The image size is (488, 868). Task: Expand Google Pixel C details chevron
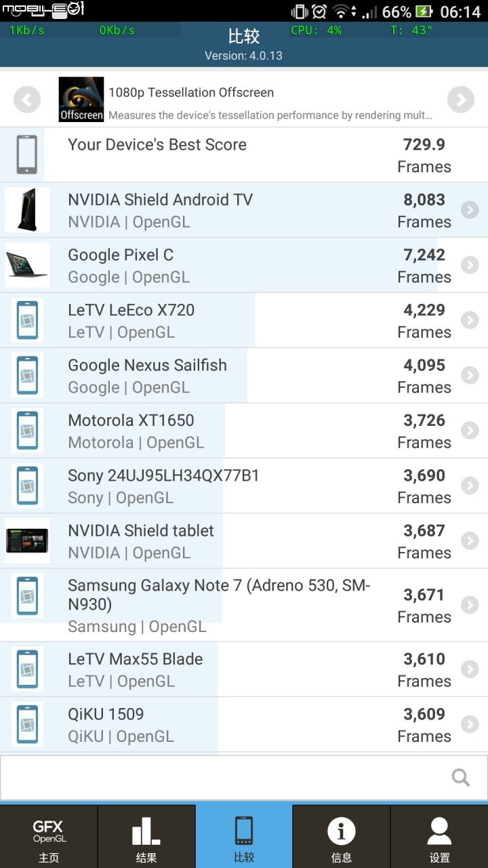(470, 265)
